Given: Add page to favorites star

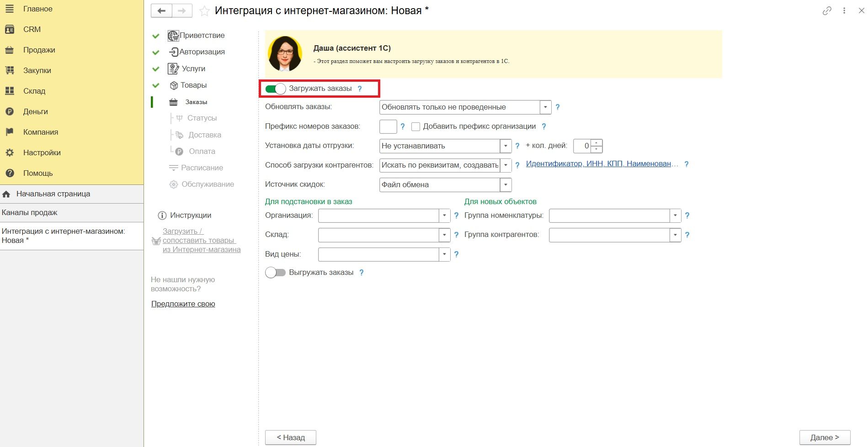Looking at the screenshot, I should coord(205,11).
